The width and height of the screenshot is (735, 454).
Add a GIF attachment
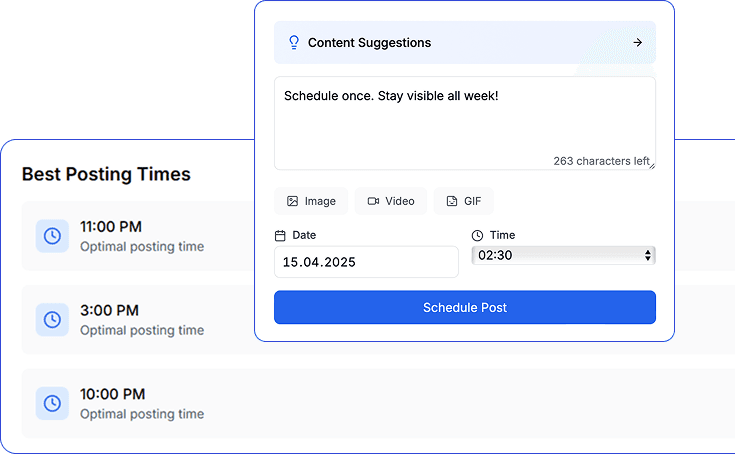pos(464,201)
